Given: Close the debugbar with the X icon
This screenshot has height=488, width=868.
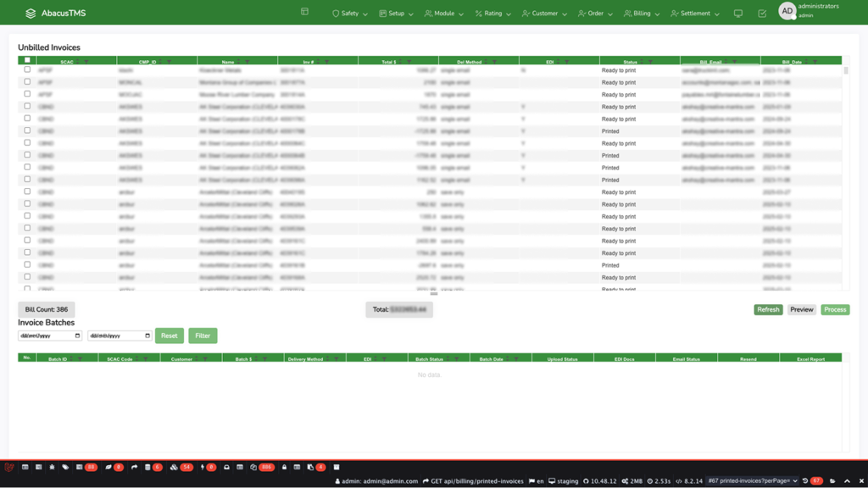Looking at the screenshot, I should 861,481.
